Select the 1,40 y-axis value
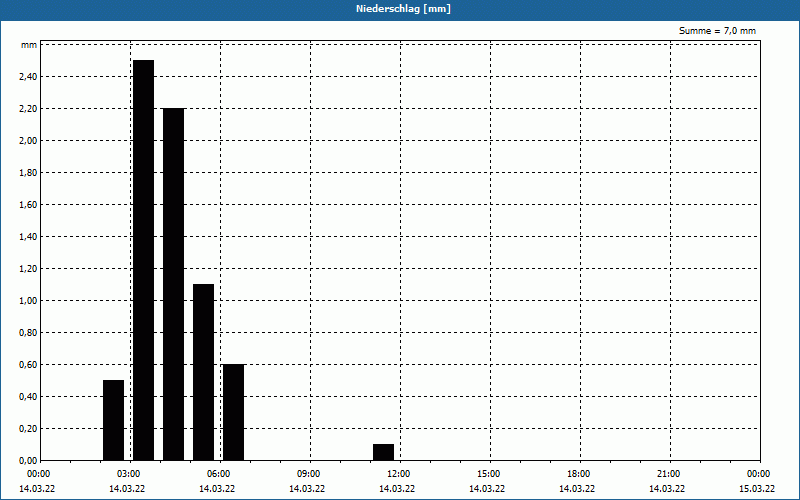The height and width of the screenshot is (500, 800). [x=28, y=237]
